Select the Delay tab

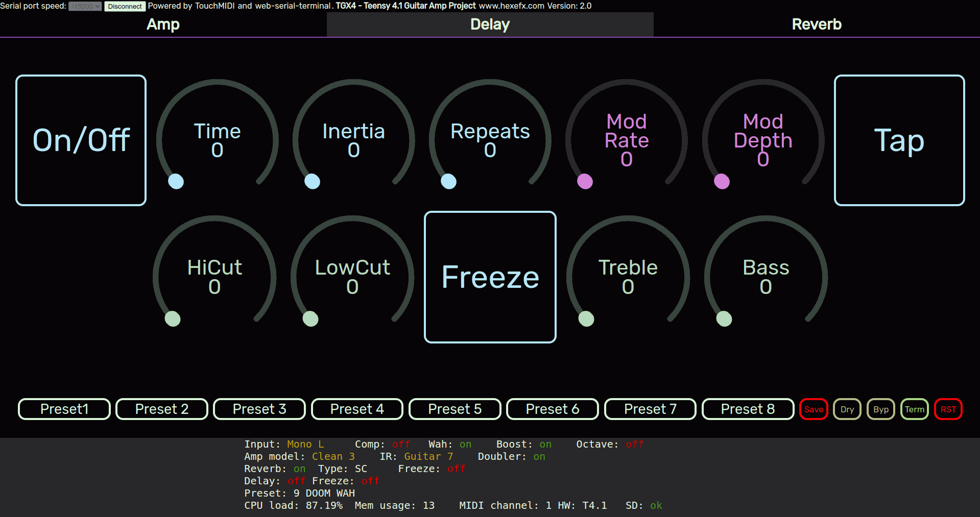click(x=490, y=24)
